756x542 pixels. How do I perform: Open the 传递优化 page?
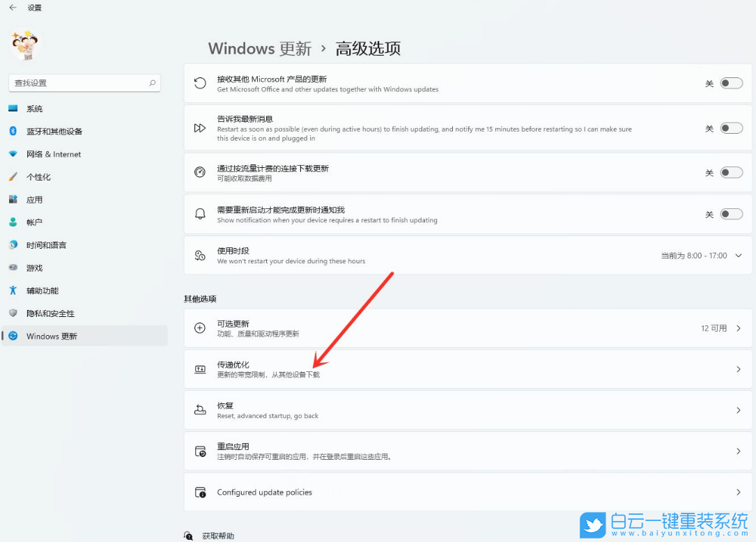point(467,370)
